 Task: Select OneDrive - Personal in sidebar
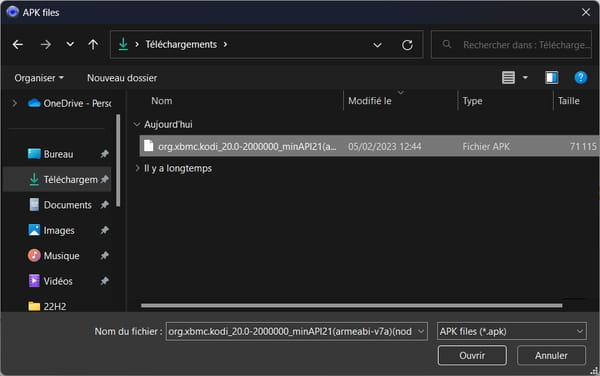(70, 103)
